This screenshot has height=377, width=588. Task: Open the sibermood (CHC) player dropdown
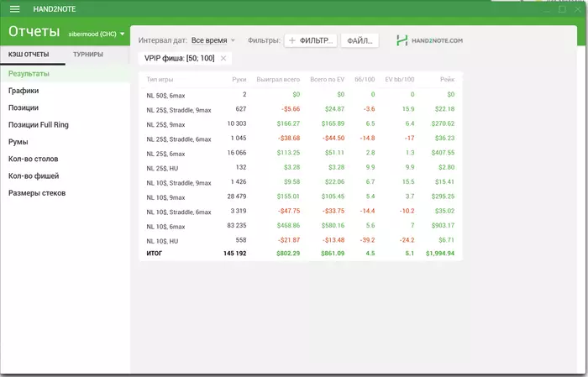tap(97, 34)
